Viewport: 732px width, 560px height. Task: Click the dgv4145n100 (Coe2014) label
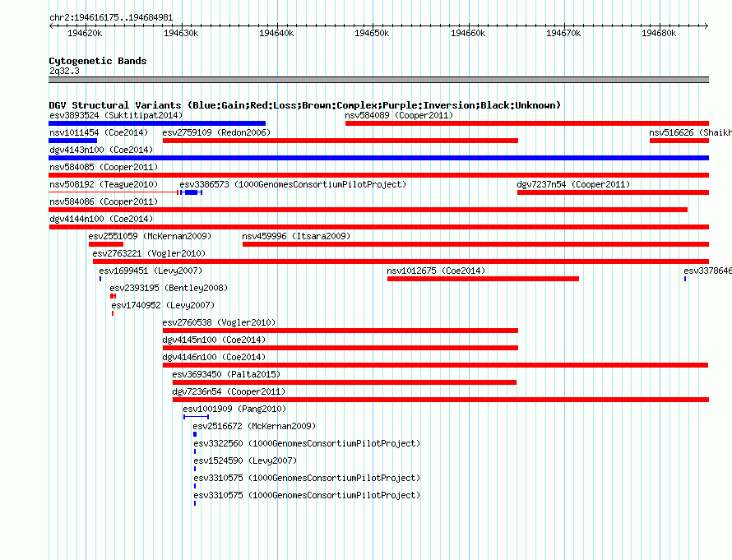click(214, 340)
